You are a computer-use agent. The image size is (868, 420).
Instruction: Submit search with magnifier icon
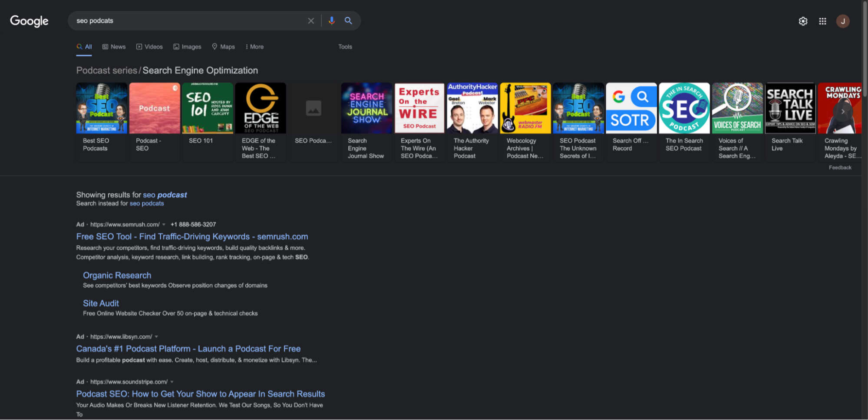(348, 20)
